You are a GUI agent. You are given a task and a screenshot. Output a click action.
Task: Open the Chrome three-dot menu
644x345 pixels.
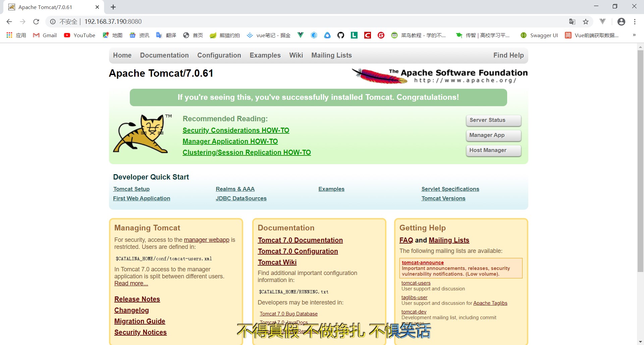click(635, 22)
